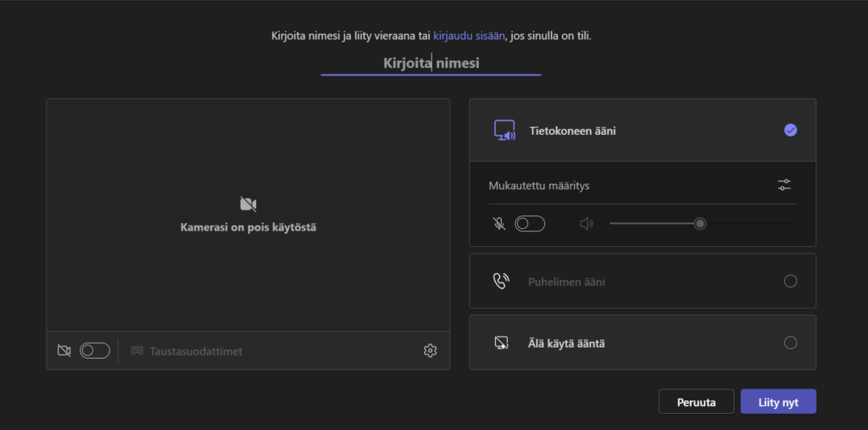This screenshot has height=430, width=868.
Task: Click the Älä käytä ääntä label
Action: [566, 343]
